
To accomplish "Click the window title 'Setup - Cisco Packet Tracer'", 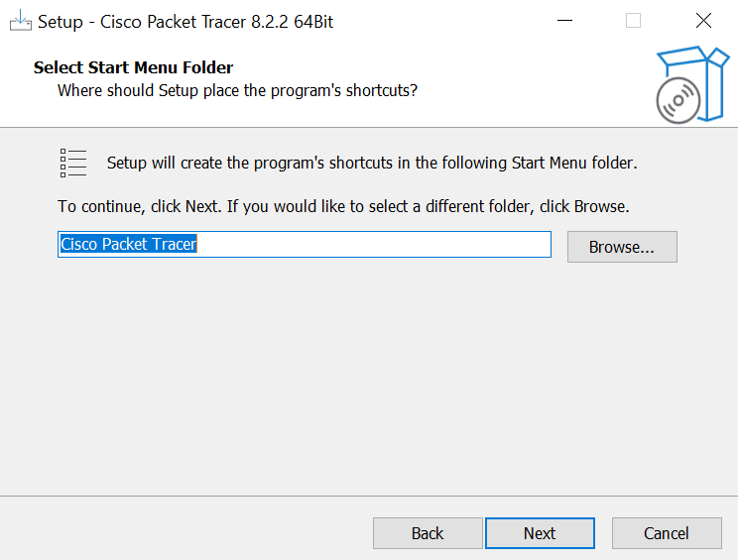I will [x=185, y=21].
